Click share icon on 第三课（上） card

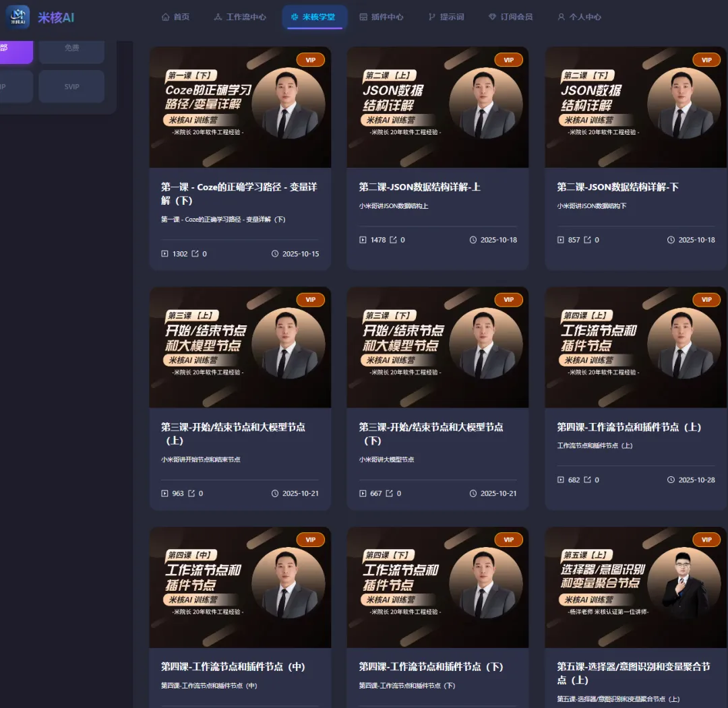(191, 494)
